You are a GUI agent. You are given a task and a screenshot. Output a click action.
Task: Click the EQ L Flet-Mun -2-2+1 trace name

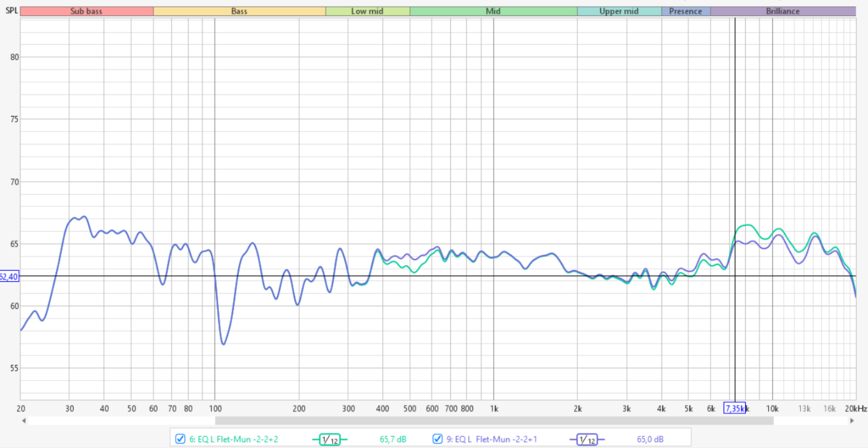point(491,439)
